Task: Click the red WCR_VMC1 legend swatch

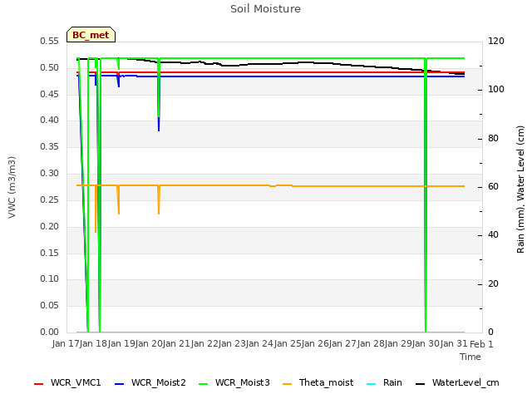Action: 39,384
